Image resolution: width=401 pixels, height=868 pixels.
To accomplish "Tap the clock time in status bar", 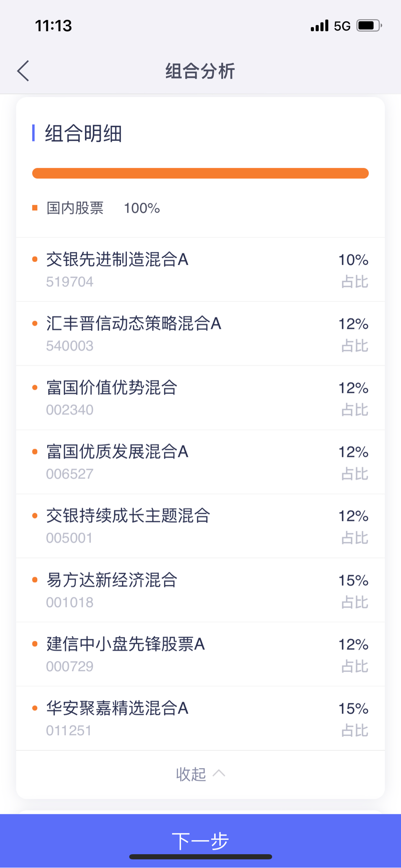I will click(x=54, y=26).
